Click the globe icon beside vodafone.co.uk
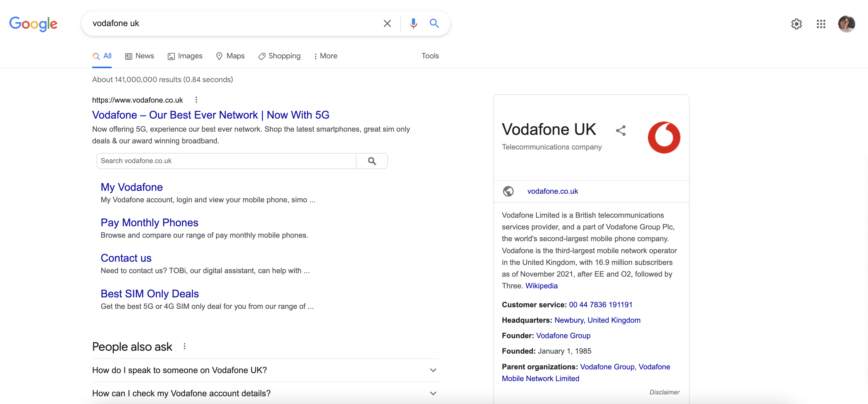This screenshot has height=404, width=868. pyautogui.click(x=508, y=191)
